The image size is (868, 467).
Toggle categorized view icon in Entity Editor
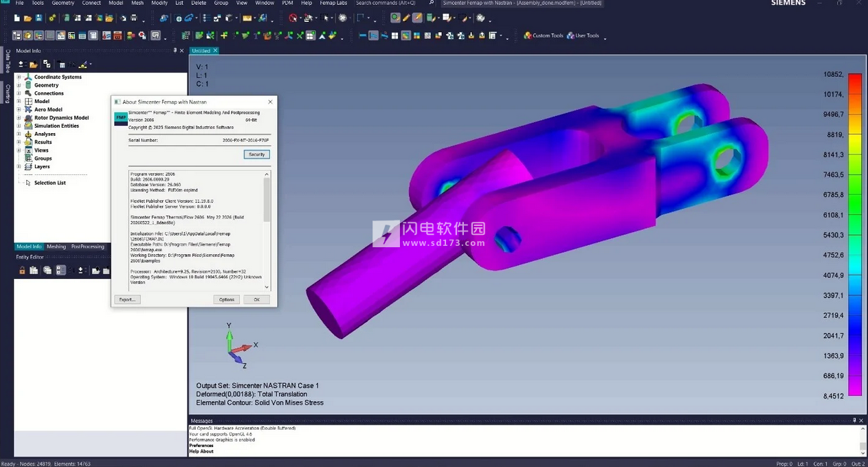click(60, 271)
